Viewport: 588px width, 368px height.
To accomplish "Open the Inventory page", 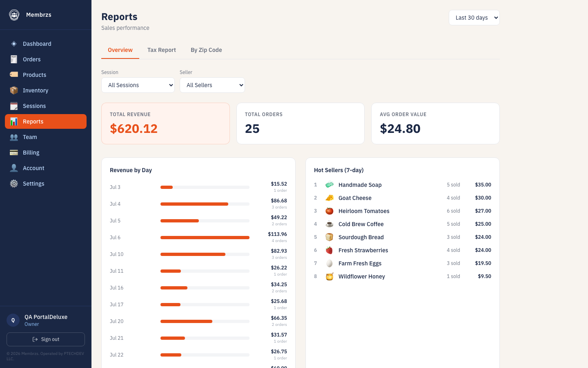I will coord(46,90).
